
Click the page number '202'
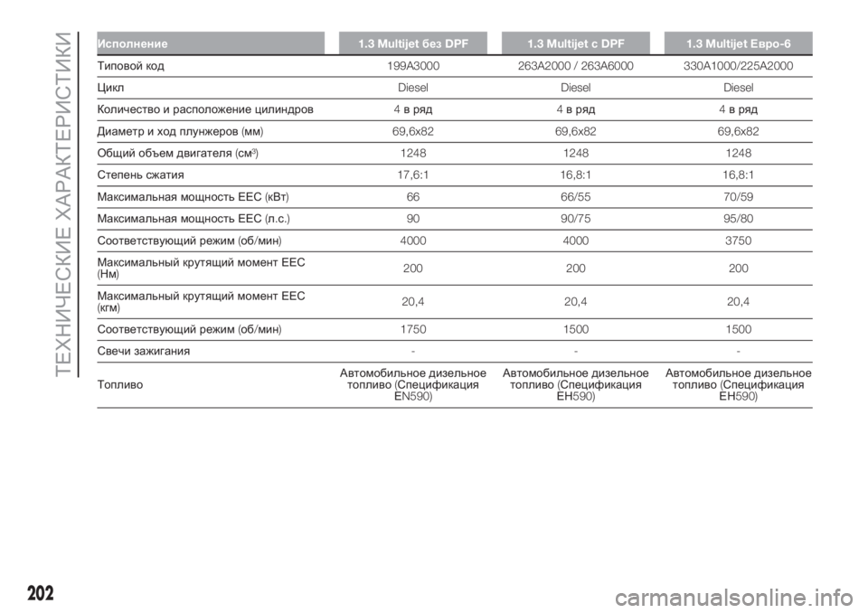pos(41,593)
